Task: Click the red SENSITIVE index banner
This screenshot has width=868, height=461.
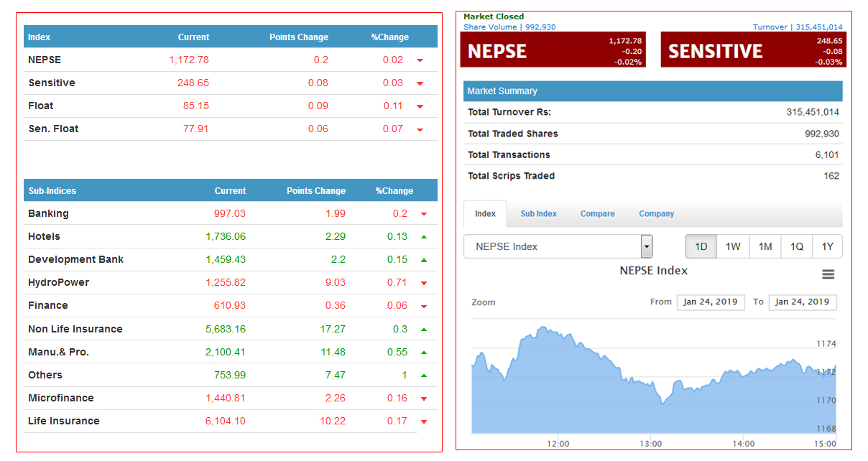Action: pos(753,50)
